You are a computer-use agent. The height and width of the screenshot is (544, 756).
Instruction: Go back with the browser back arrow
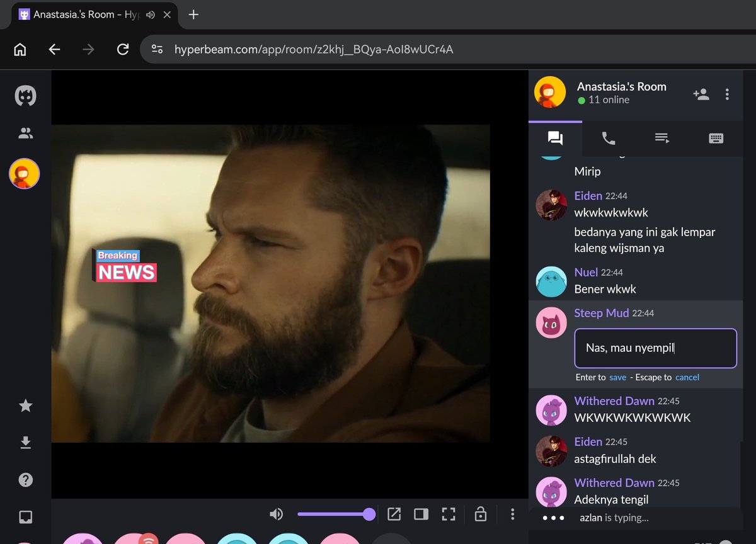pos(54,49)
